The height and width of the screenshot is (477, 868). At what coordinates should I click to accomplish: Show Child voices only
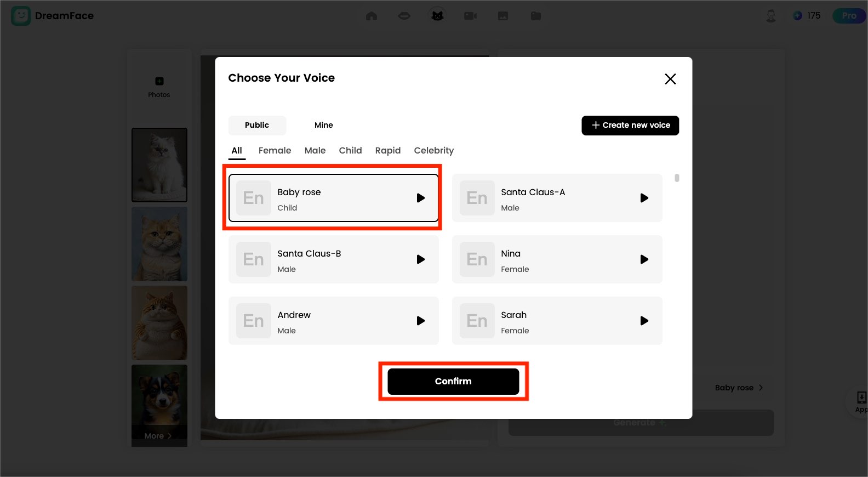350,150
